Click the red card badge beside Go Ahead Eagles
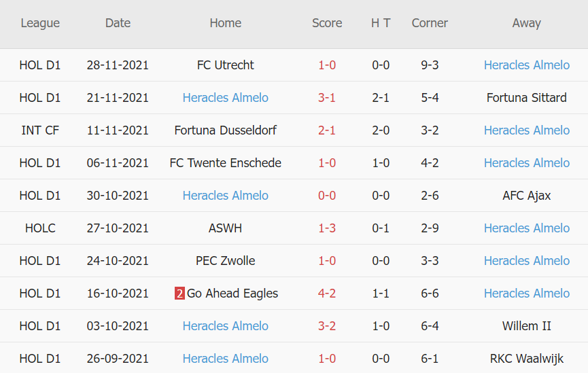Image resolution: width=588 pixels, height=373 pixels. click(x=179, y=294)
